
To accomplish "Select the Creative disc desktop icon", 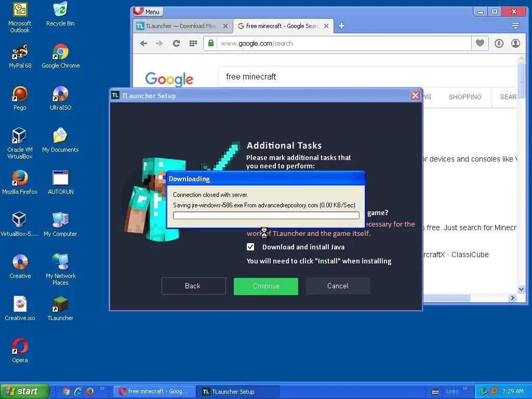I will click(20, 267).
